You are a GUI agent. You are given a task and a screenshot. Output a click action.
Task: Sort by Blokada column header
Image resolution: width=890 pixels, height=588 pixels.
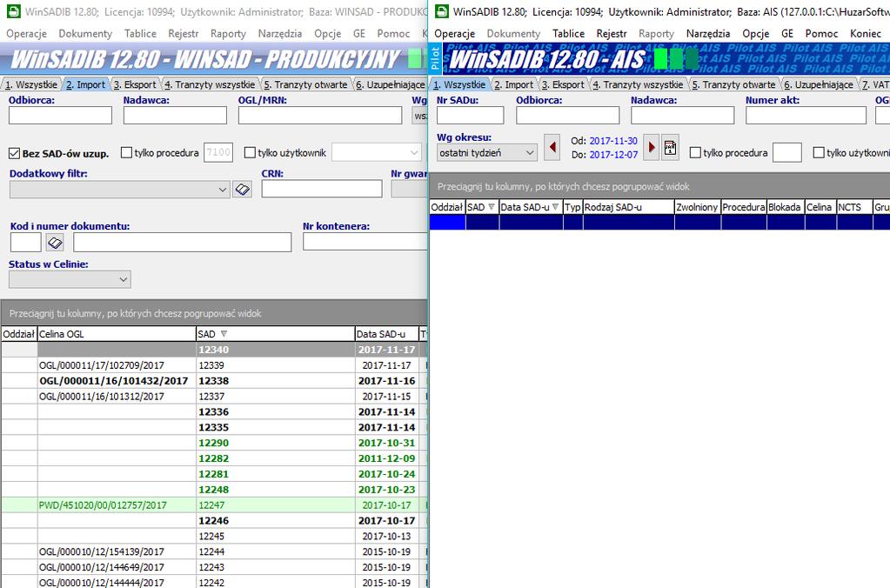[x=786, y=207]
